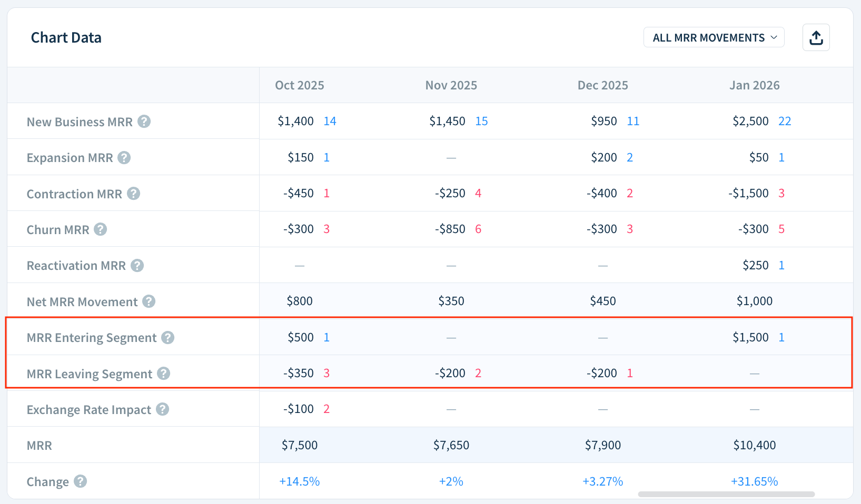Open the ALL MRR MOVEMENTS dropdown
The height and width of the screenshot is (504, 861).
(x=714, y=37)
